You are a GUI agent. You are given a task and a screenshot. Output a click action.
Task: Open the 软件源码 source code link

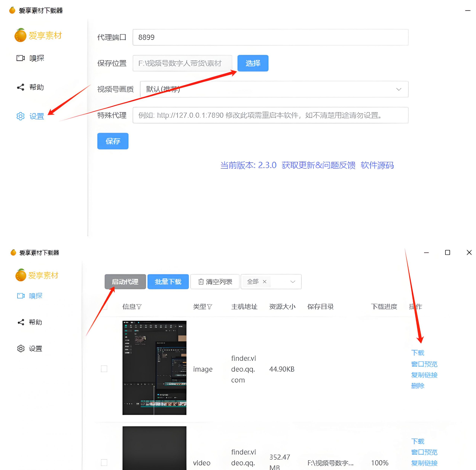(377, 165)
